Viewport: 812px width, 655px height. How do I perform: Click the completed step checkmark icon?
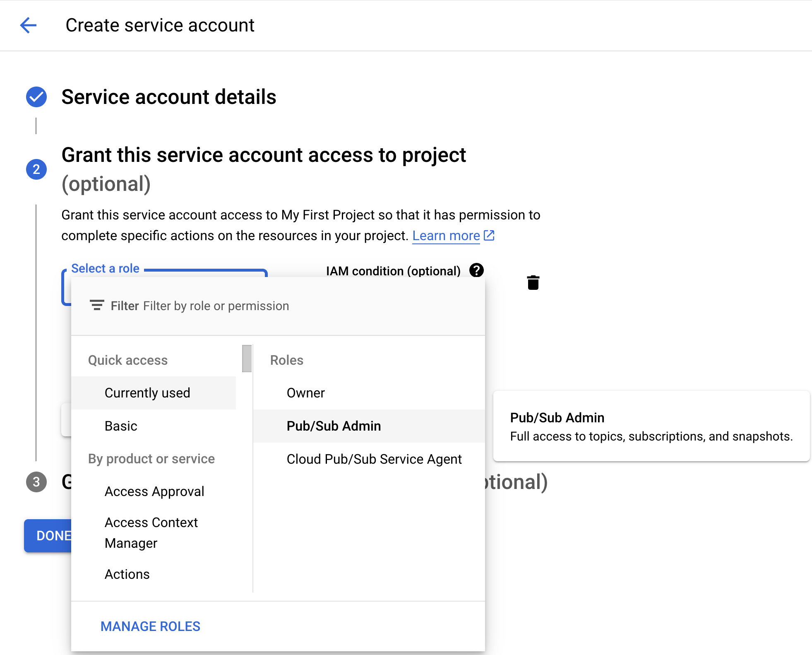click(x=36, y=97)
